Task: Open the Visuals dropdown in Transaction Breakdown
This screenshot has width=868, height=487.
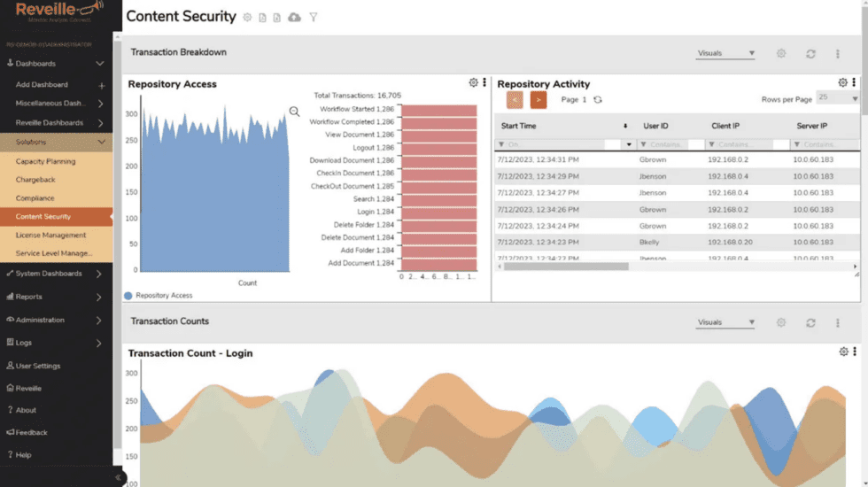Action: pyautogui.click(x=725, y=54)
